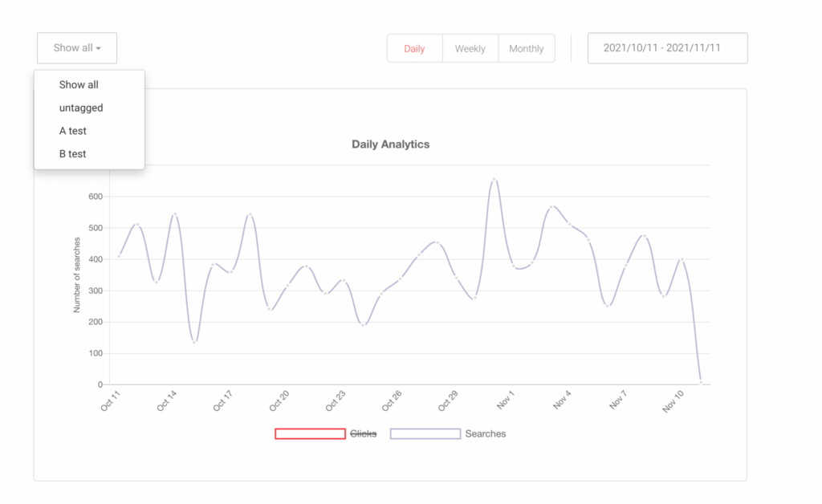The image size is (822, 504).
Task: Select the Daily tab
Action: pos(414,48)
